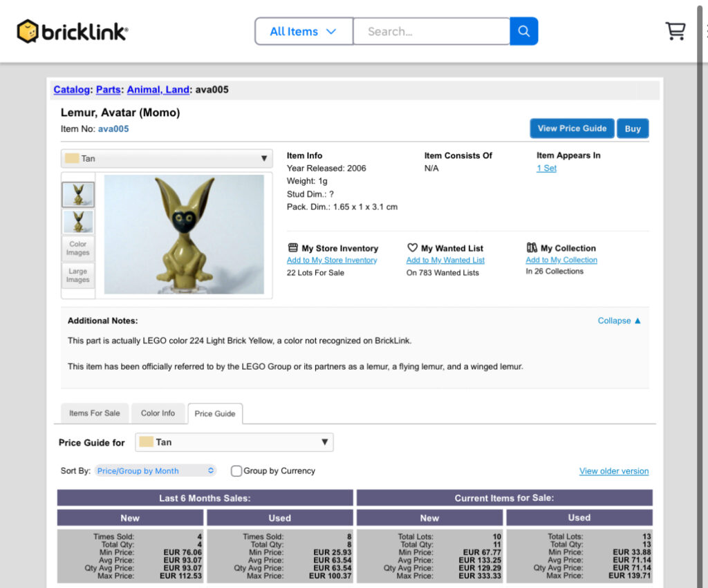Select the second lemur thumbnail
This screenshot has width=708, height=588.
[x=78, y=222]
